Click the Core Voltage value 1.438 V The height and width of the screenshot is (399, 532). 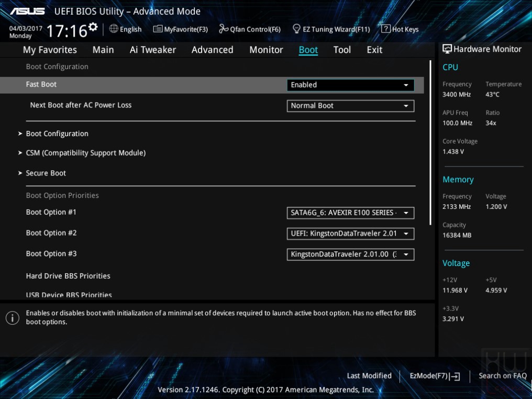(453, 152)
